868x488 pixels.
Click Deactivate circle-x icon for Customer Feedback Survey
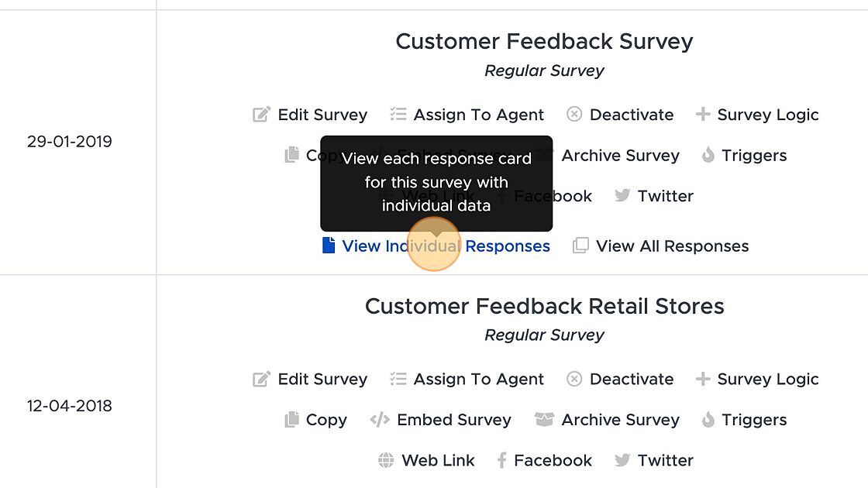(574, 114)
